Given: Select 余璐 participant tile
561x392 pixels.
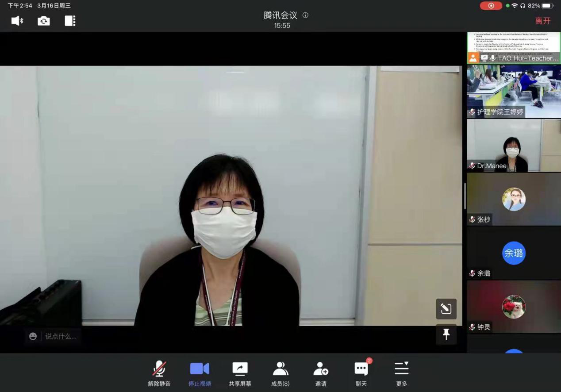Looking at the screenshot, I should point(514,253).
